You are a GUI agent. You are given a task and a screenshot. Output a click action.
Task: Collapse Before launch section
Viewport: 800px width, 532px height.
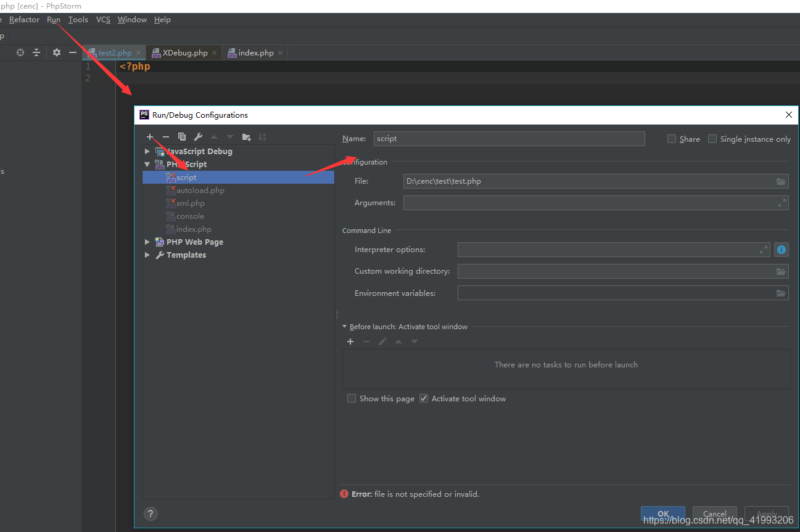[x=345, y=327]
